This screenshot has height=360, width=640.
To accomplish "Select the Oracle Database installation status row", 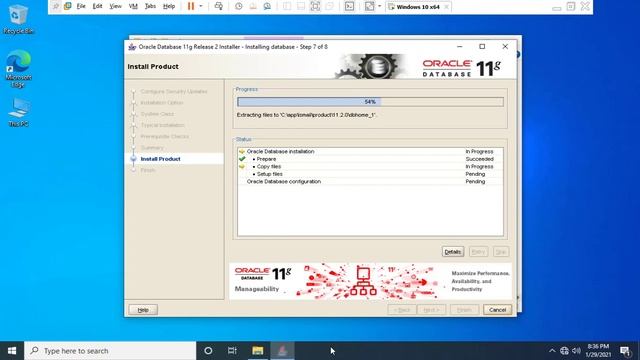I will [x=370, y=151].
